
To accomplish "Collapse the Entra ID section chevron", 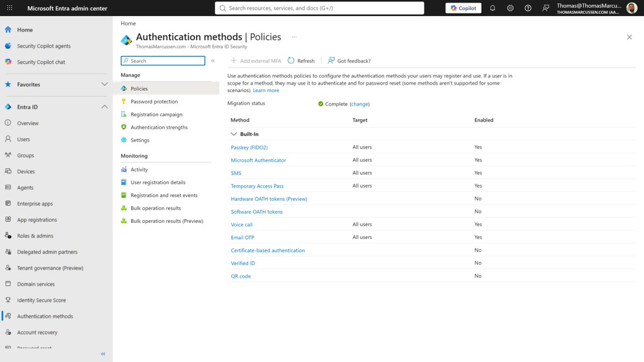I will tap(105, 107).
